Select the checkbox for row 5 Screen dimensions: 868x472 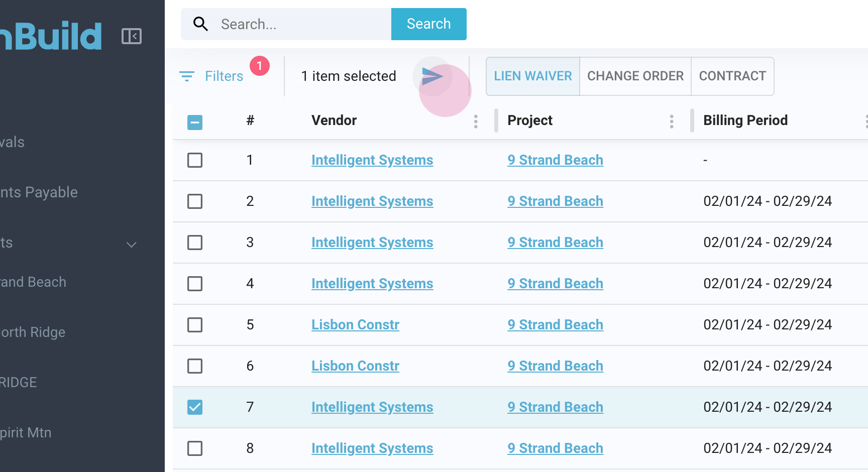click(x=195, y=325)
